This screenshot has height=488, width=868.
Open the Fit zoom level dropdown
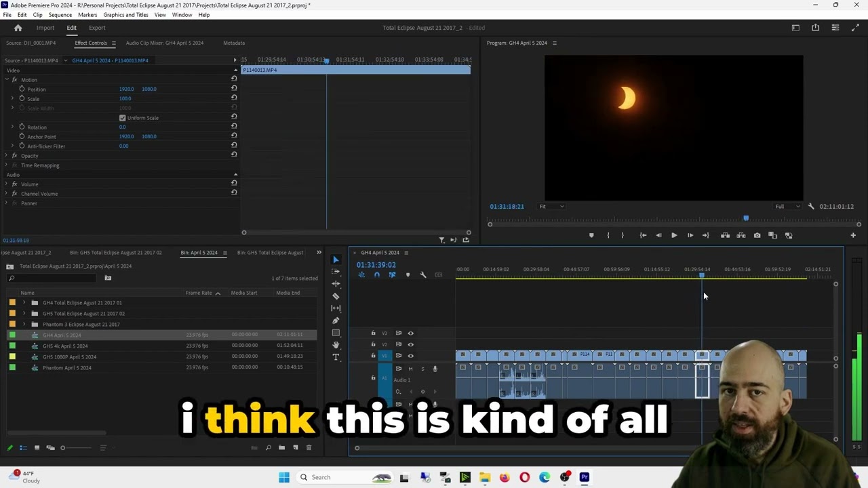(x=551, y=206)
